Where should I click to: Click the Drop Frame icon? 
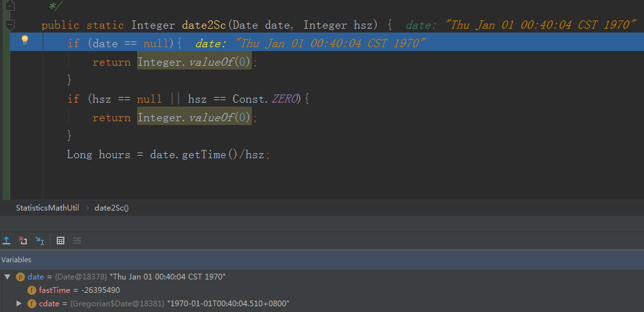pos(23,241)
